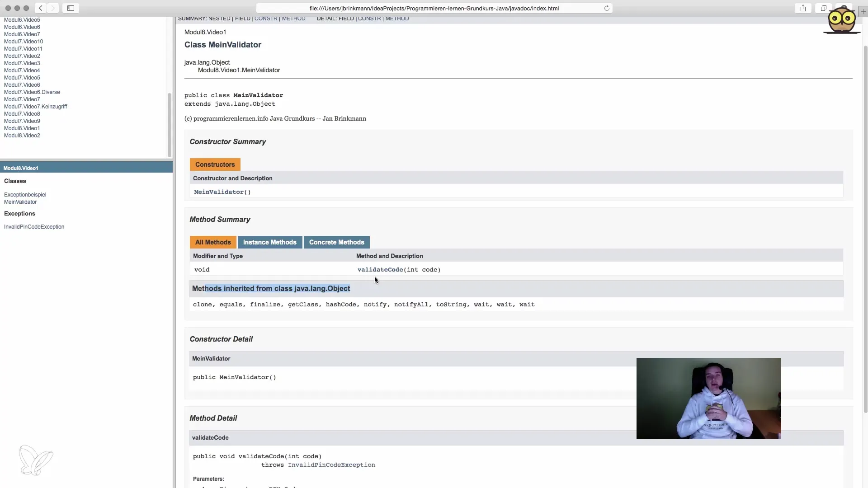Click the address bar URL field
Viewport: 868px width, 488px height.
coord(434,8)
